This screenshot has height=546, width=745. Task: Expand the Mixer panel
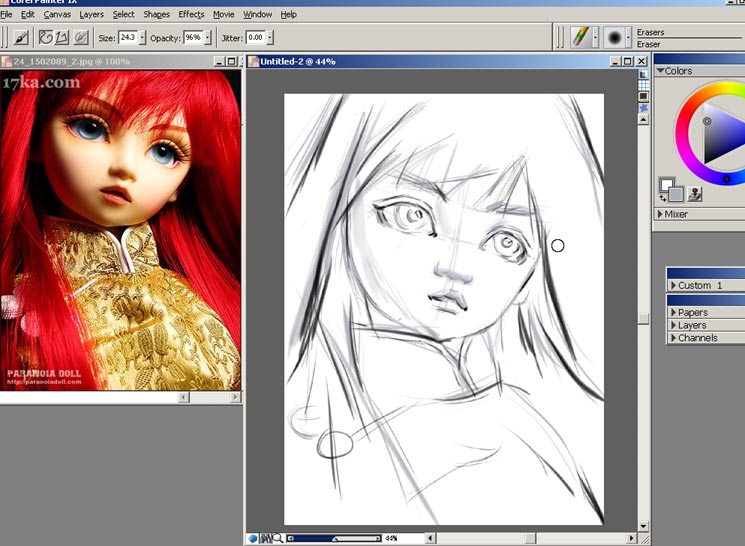click(x=660, y=214)
